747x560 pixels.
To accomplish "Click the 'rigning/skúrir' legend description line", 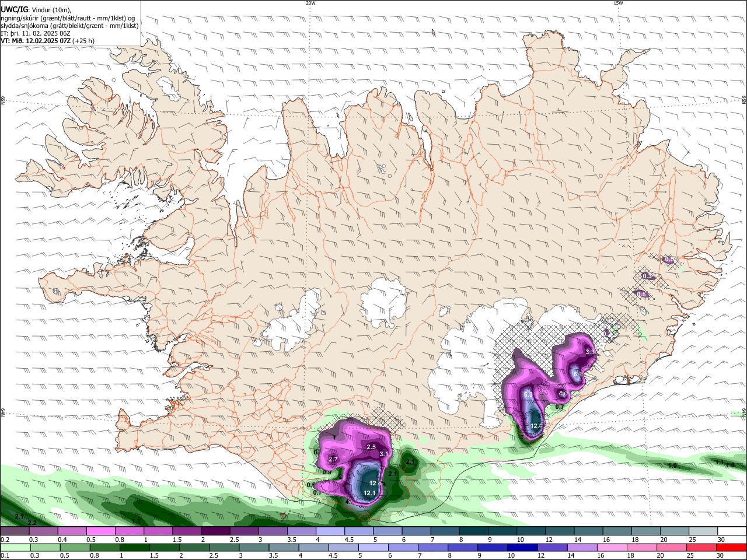I will pyautogui.click(x=68, y=18).
